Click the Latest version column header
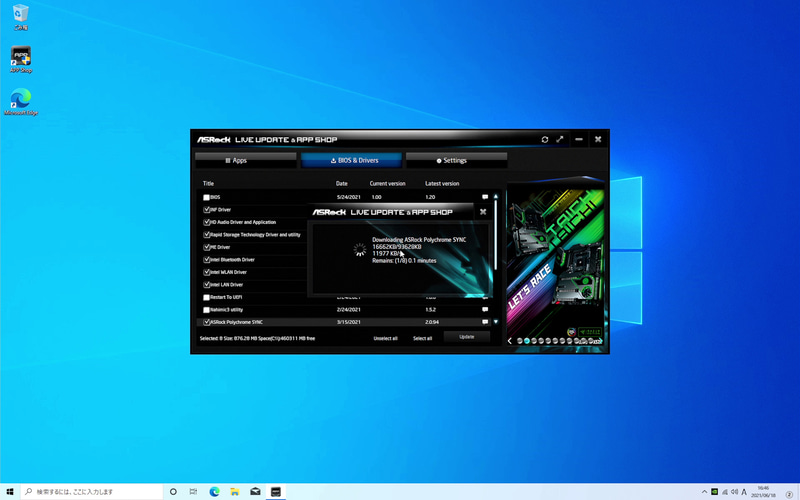This screenshot has height=500, width=800. click(442, 184)
